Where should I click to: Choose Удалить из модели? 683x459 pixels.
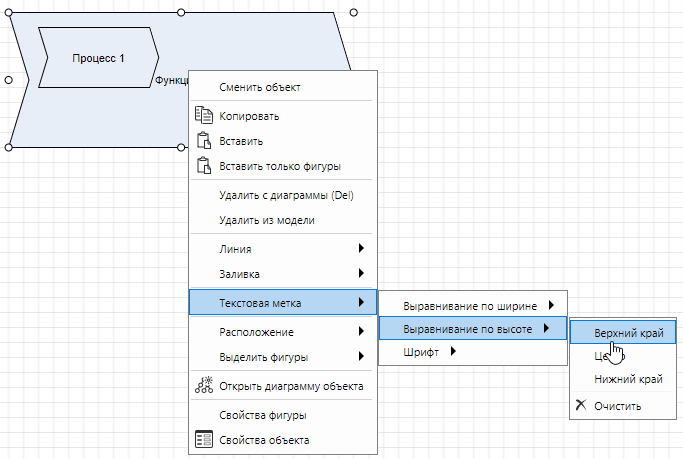[x=266, y=220]
